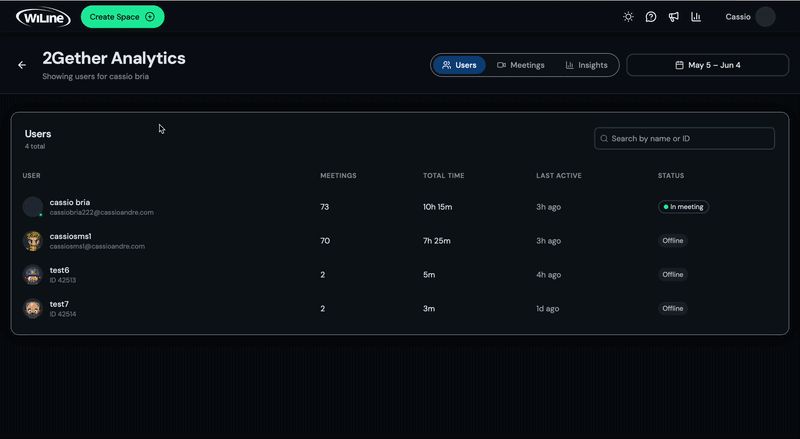Switch to the Meetings tab
800x439 pixels.
[521, 65]
